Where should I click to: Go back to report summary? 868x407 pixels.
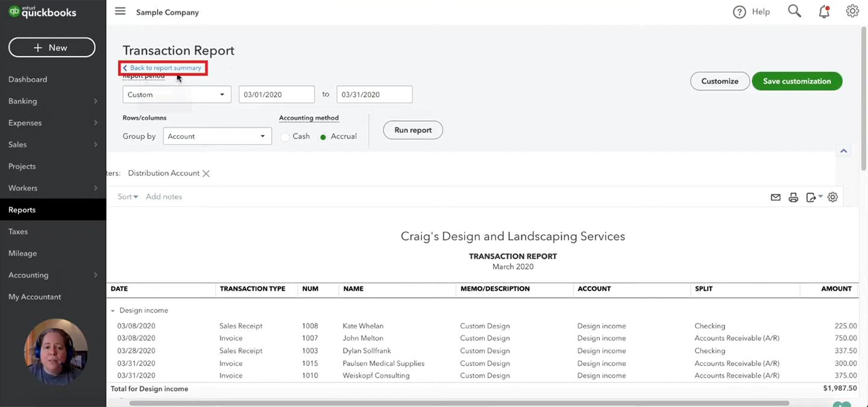pyautogui.click(x=163, y=68)
